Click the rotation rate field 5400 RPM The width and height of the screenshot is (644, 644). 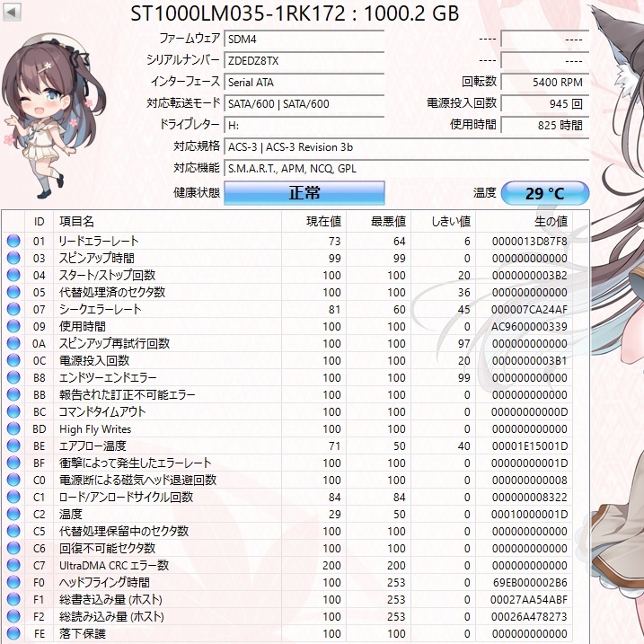[x=545, y=82]
